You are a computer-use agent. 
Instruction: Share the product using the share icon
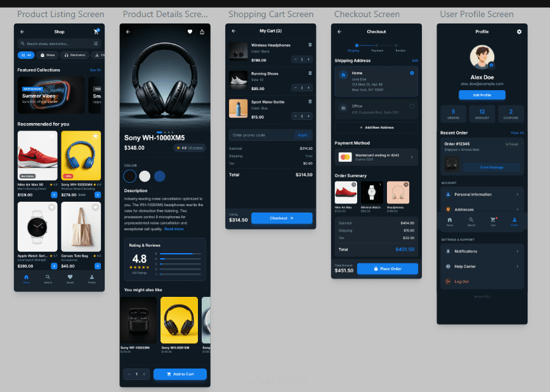(202, 32)
